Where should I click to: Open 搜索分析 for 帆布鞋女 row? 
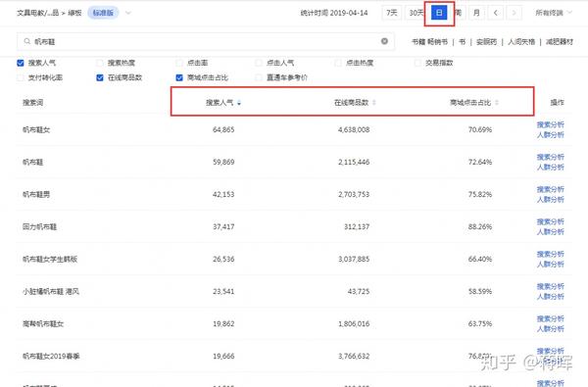(x=550, y=124)
